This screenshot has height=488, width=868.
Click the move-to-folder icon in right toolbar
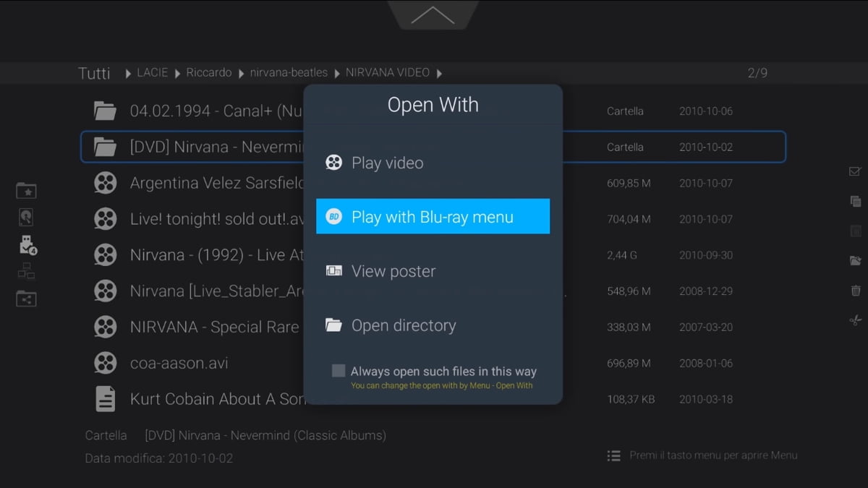(856, 260)
